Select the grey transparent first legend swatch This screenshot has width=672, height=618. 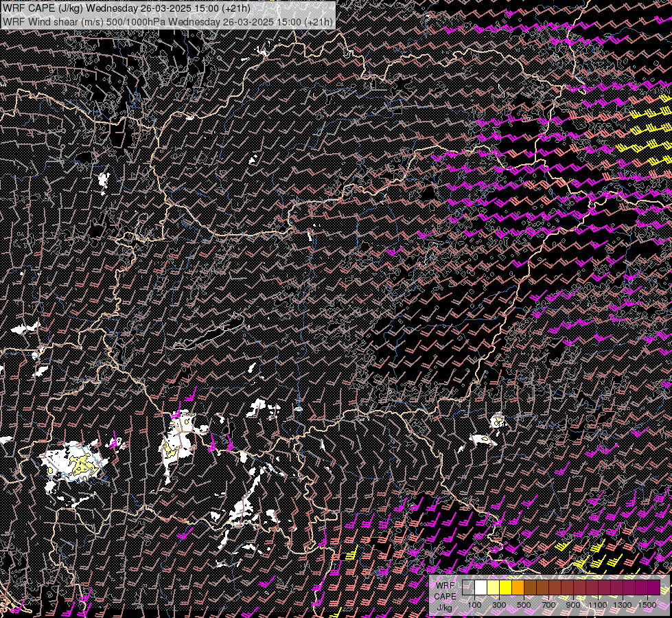468,588
